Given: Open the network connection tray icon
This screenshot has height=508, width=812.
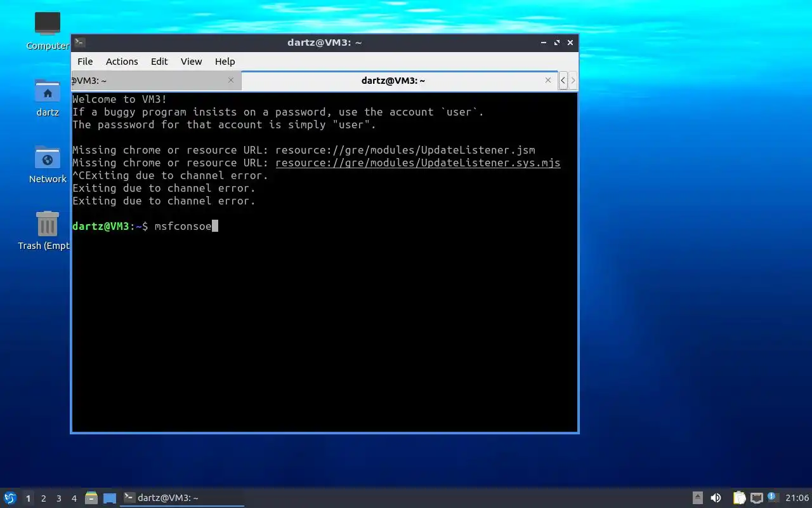Looking at the screenshot, I should (x=757, y=498).
